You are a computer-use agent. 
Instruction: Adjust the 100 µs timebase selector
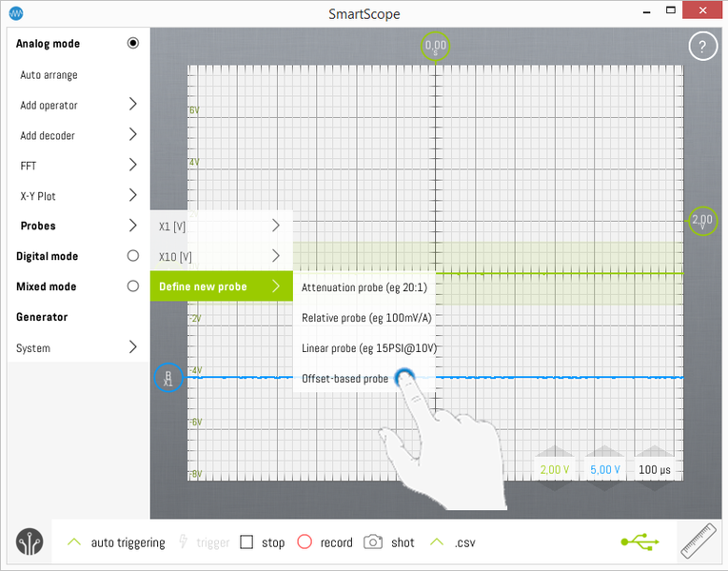click(655, 469)
